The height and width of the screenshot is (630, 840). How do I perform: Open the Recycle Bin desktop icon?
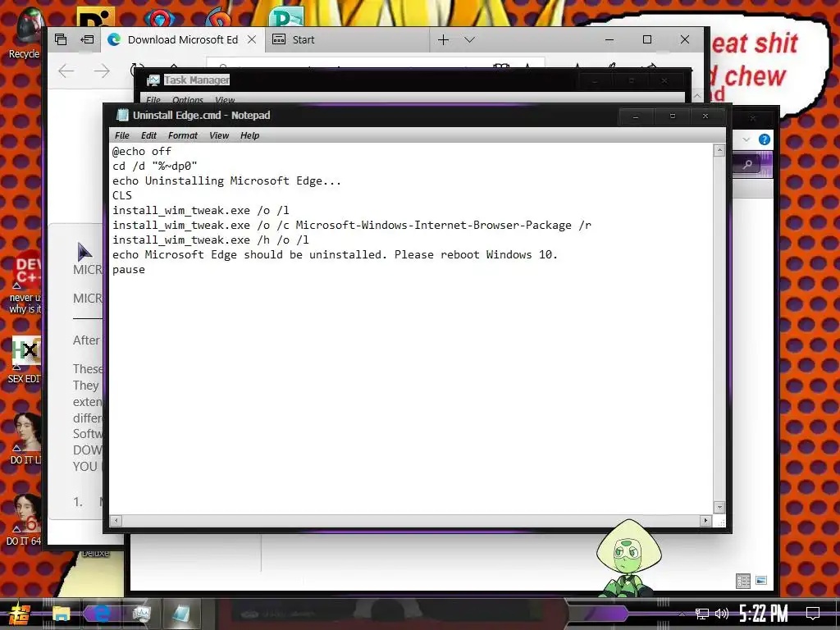click(24, 33)
